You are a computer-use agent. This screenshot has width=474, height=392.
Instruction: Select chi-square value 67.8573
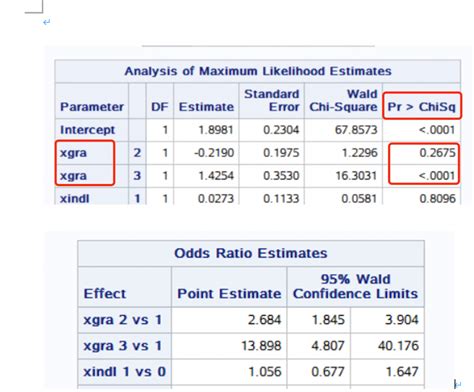tap(356, 130)
